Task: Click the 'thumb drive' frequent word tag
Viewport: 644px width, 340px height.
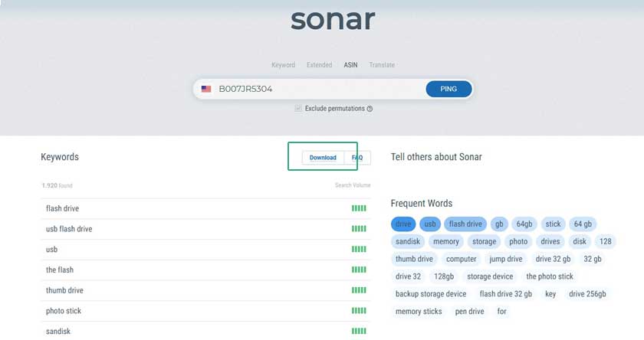Action: (x=414, y=259)
